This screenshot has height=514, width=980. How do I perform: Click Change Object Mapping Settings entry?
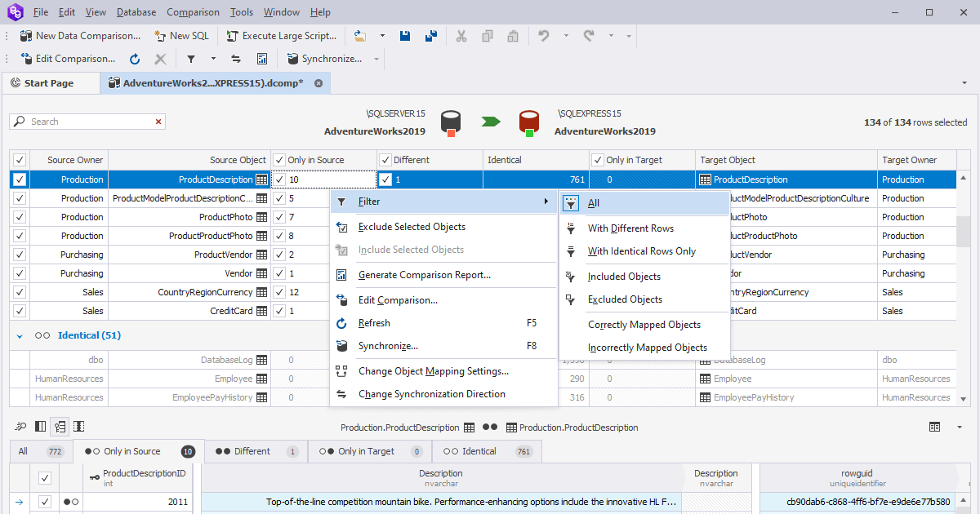(x=443, y=371)
